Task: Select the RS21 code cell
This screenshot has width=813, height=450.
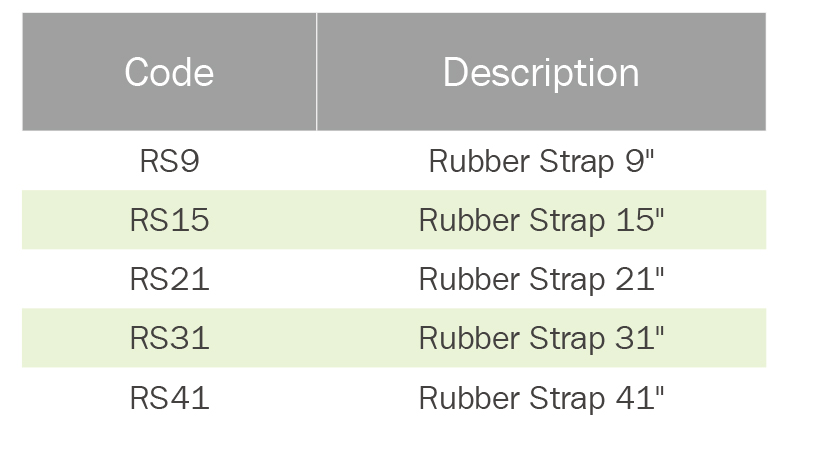Action: [x=169, y=279]
